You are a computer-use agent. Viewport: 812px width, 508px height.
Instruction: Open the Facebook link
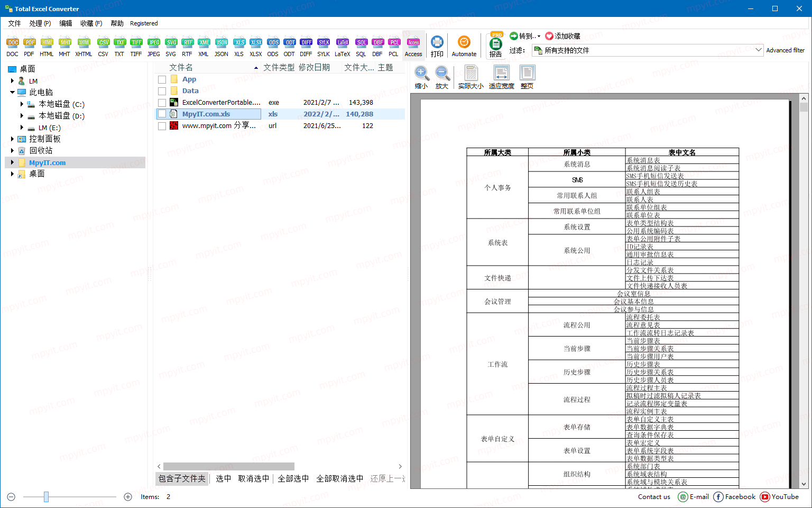click(x=734, y=496)
